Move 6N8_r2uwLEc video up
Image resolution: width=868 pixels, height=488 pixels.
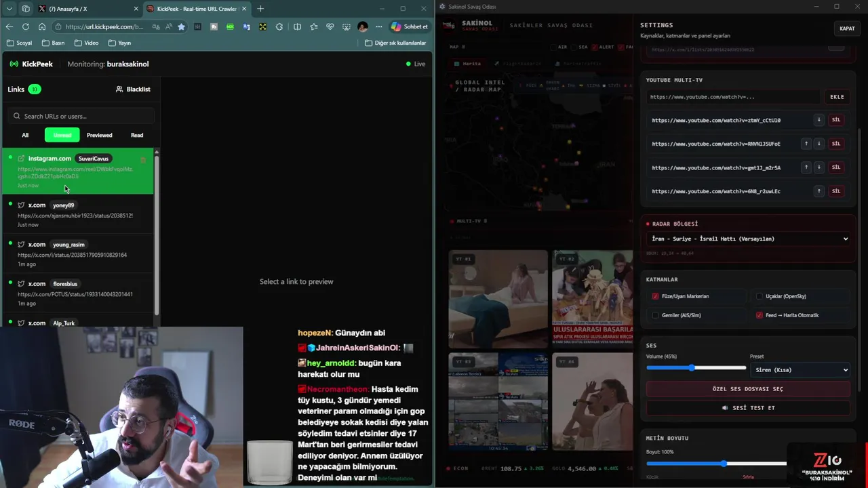pyautogui.click(x=818, y=191)
